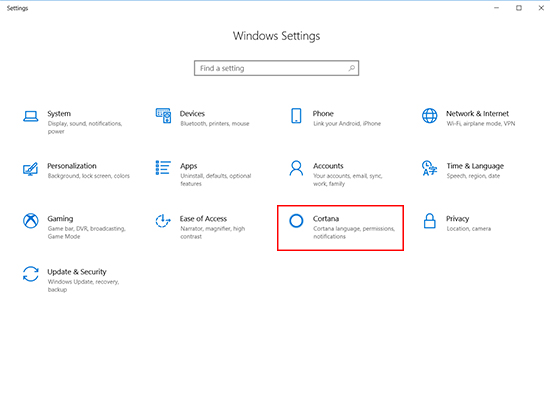Click "Windows Update, recovery, backup" text
Viewport: 550px width, 405px height.
(x=83, y=285)
